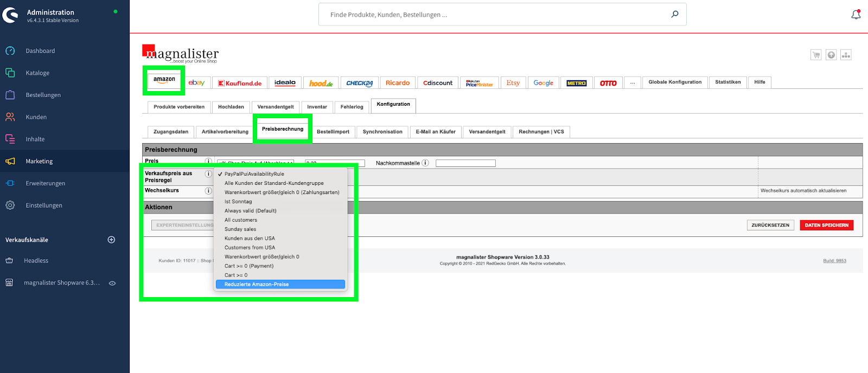Screen dimensions: 868x373
Task: Add a new Verkaufskanal with plus icon
Action: coord(111,240)
